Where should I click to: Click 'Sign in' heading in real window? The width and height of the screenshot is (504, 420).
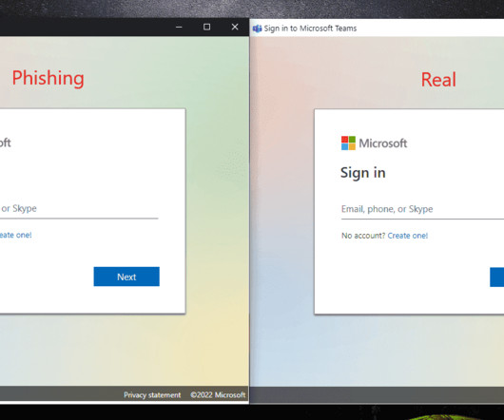(363, 173)
